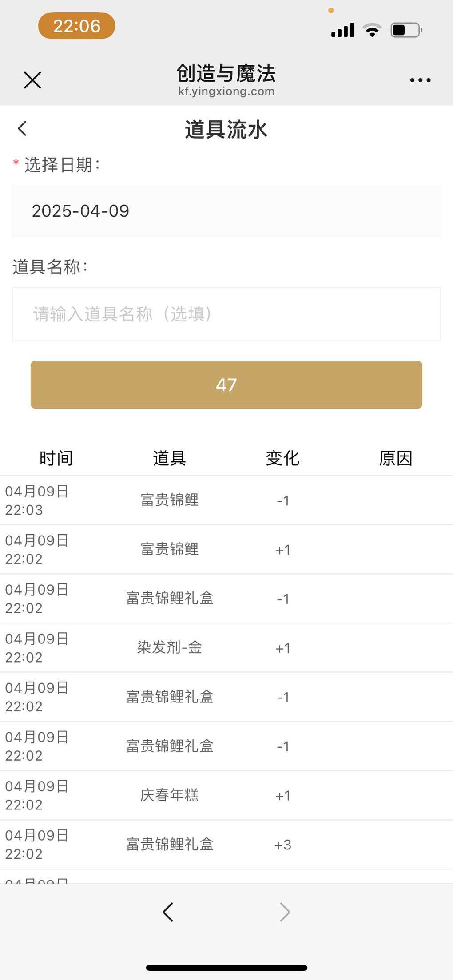Go back using arrow beside 道具流水 title

pyautogui.click(x=22, y=129)
